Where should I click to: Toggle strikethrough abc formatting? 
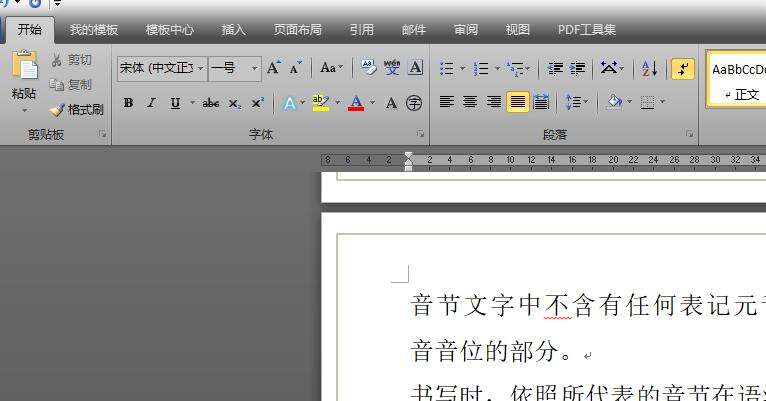pos(211,103)
